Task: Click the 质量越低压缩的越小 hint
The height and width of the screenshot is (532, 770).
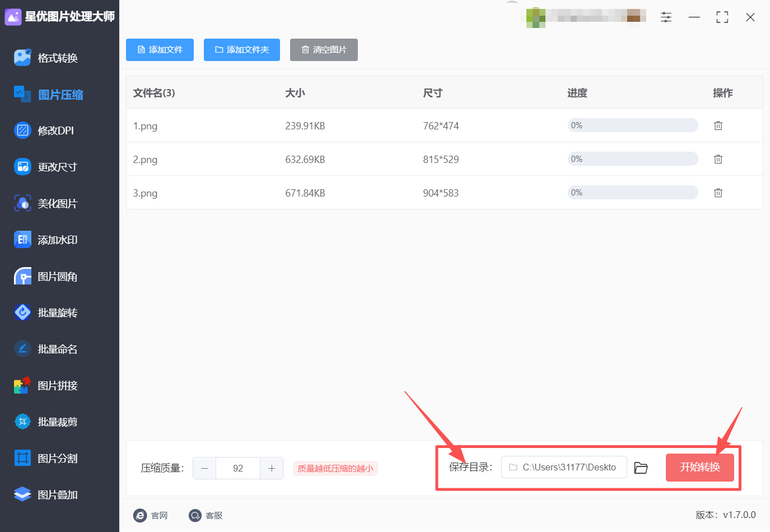Action: 335,468
